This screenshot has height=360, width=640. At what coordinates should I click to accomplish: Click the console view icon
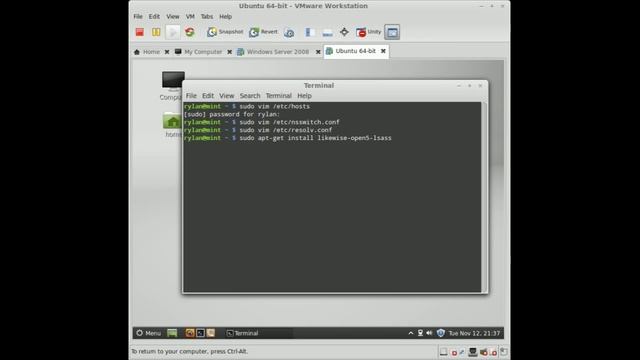point(392,32)
